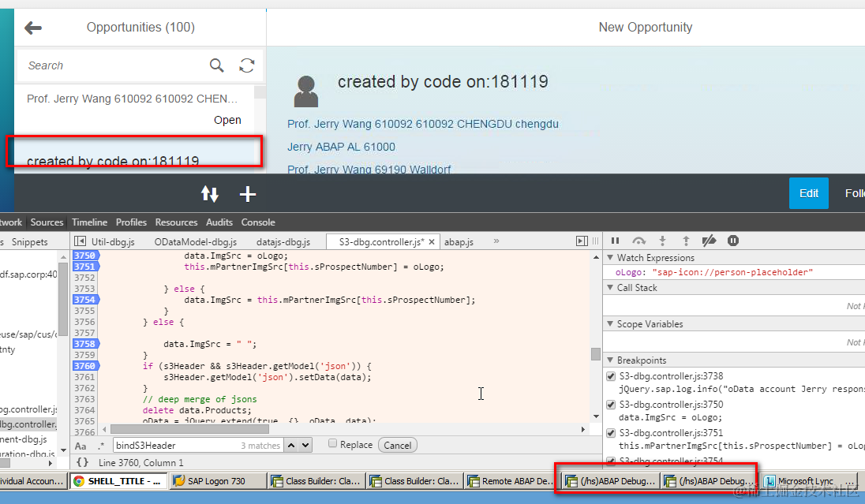Image resolution: width=865 pixels, height=504 pixels.
Task: Close the S3-dbg.controller.js tab
Action: pyautogui.click(x=432, y=241)
